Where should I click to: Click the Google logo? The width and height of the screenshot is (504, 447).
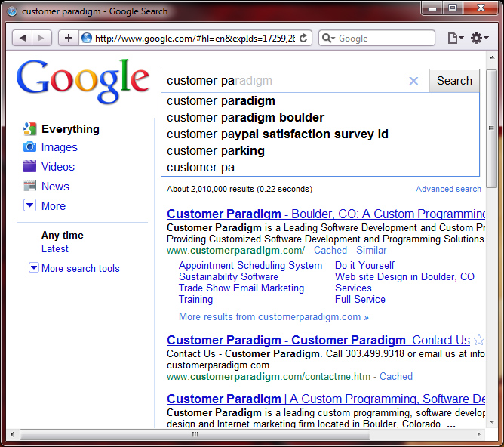coord(83,82)
